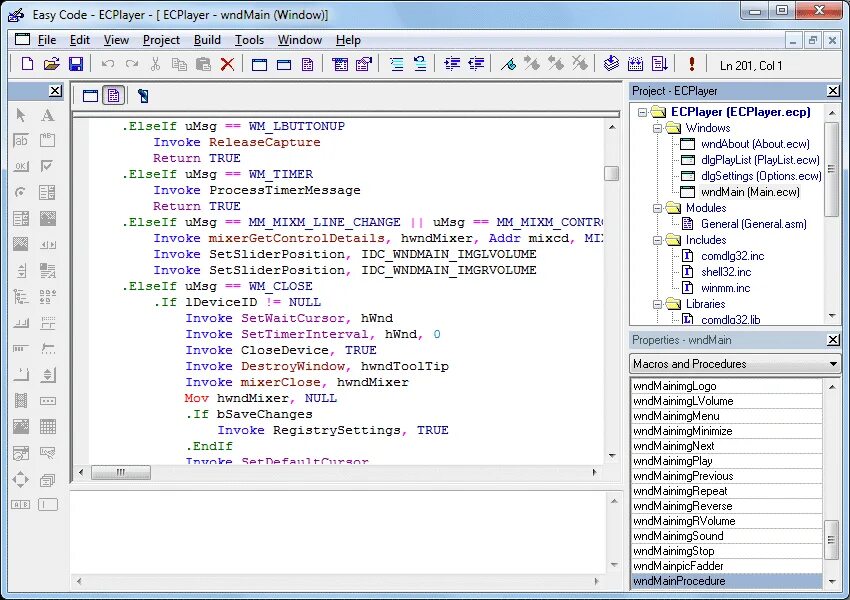Select dlgSettings (Options.ecw) tree item
Screen dimensions: 850x600
[761, 176]
